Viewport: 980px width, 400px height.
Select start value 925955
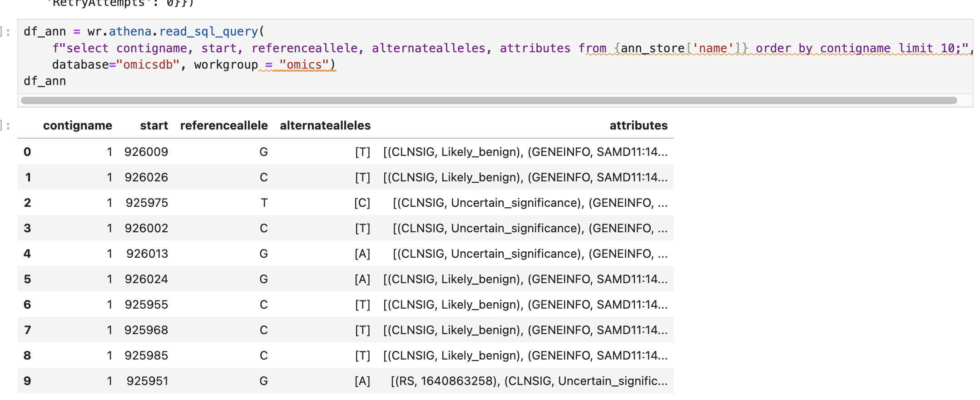[x=146, y=305]
